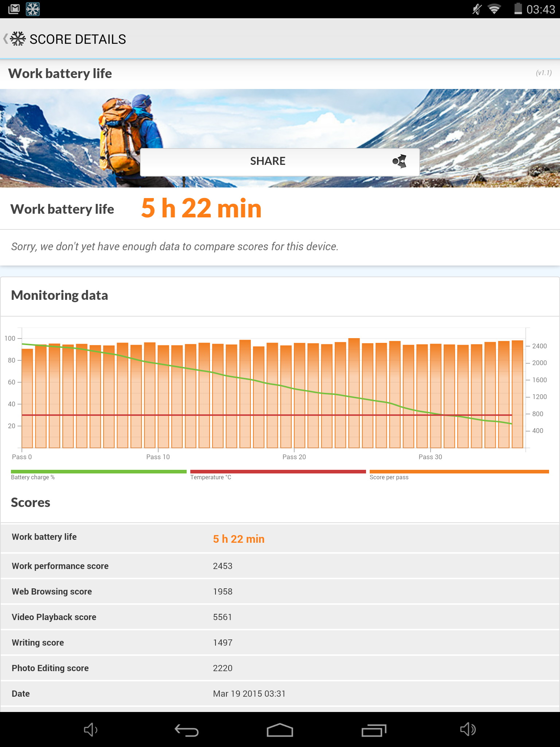The height and width of the screenshot is (747, 560).
Task: Tap the 03:43 clock in the status bar
Action: pos(540,9)
